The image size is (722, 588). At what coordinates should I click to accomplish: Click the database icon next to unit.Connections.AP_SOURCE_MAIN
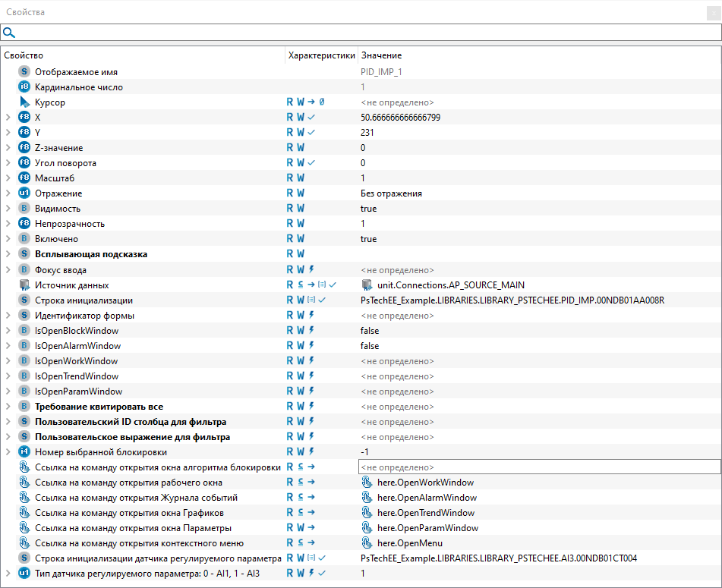pyautogui.click(x=367, y=285)
